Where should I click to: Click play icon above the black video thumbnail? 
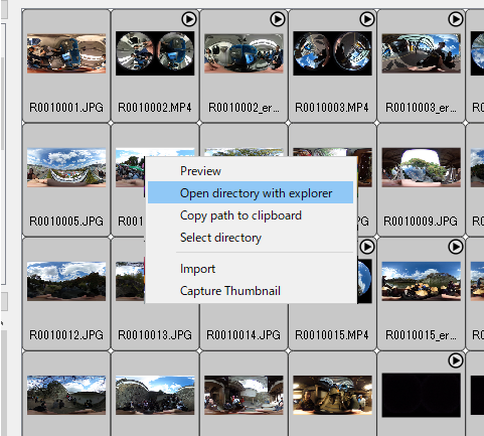click(x=455, y=360)
